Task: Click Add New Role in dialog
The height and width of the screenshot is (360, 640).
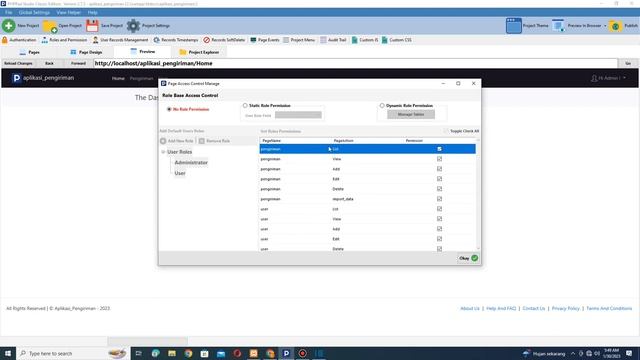Action: (177, 141)
